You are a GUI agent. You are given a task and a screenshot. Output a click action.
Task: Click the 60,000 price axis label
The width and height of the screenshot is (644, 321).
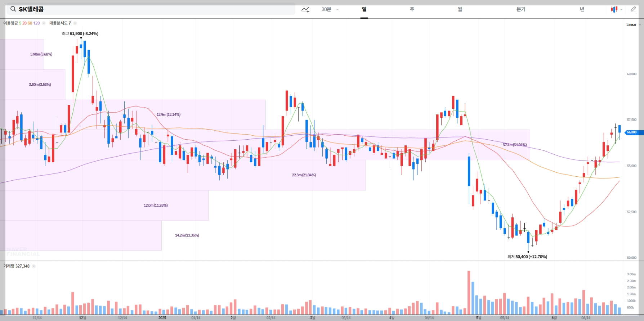pyautogui.click(x=632, y=74)
